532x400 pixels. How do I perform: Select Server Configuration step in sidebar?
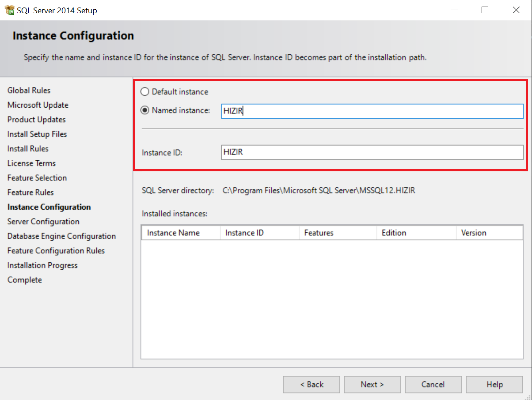43,222
